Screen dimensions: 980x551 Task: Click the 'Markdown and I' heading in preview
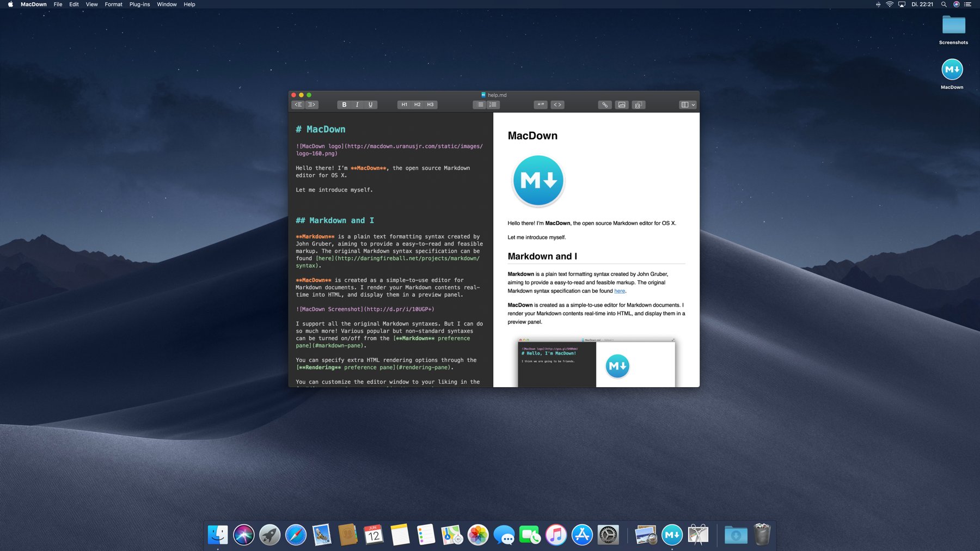[542, 256]
